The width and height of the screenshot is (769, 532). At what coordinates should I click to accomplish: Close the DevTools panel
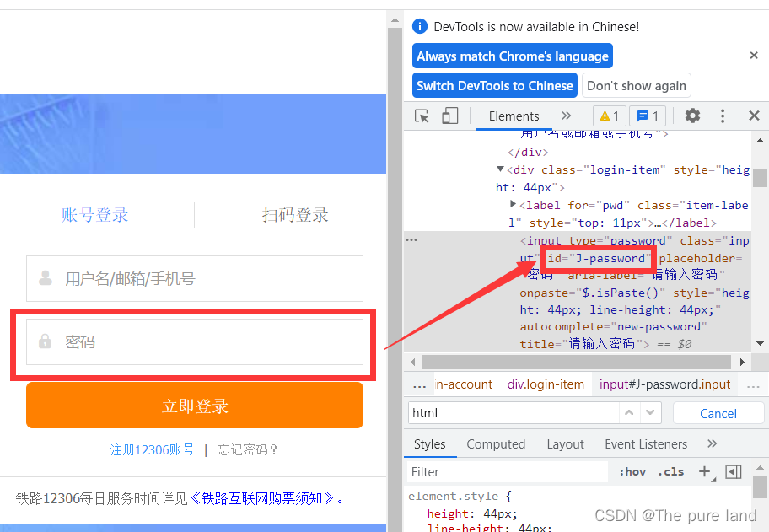[x=755, y=116]
